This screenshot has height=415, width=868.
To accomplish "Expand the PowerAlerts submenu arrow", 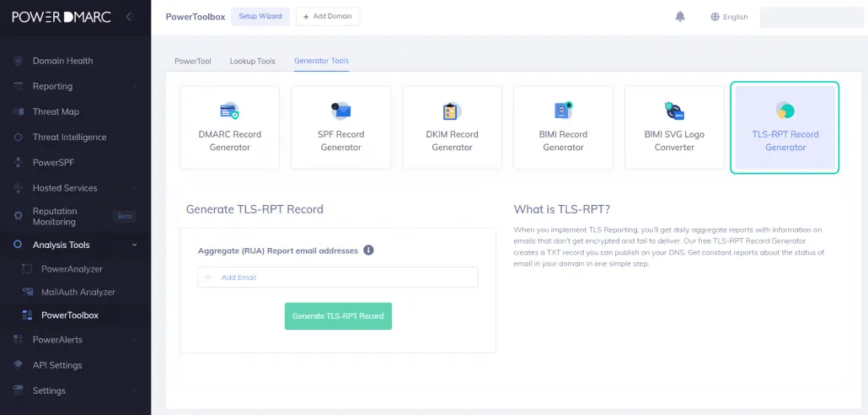I will [135, 340].
